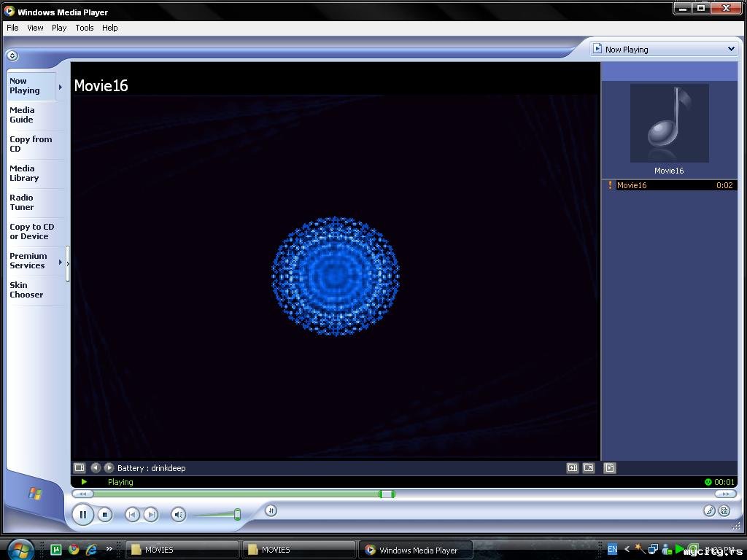
Task: Click the Movie16 heading above the visualization
Action: pos(101,86)
